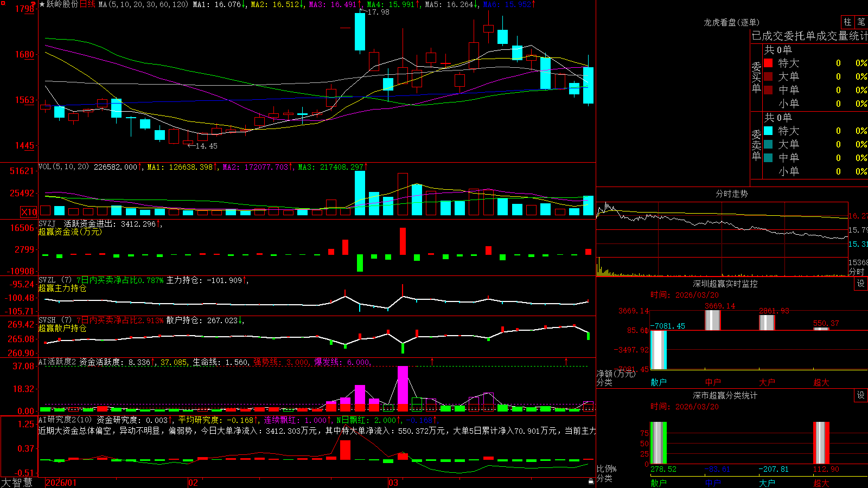Click the small red square icon top-left
Screen dimensions: 868x488
click(x=2, y=2)
